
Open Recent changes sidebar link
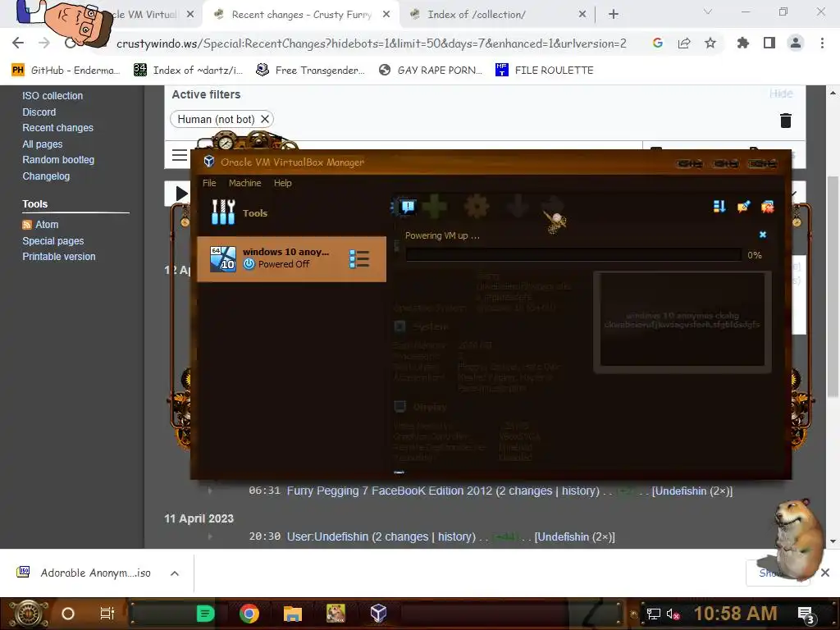(58, 127)
